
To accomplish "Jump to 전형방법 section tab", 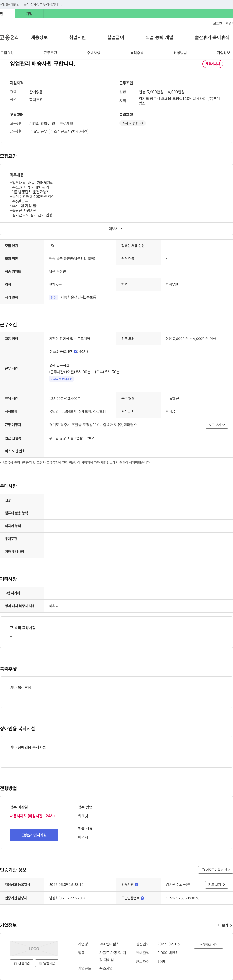I will click(x=180, y=53).
